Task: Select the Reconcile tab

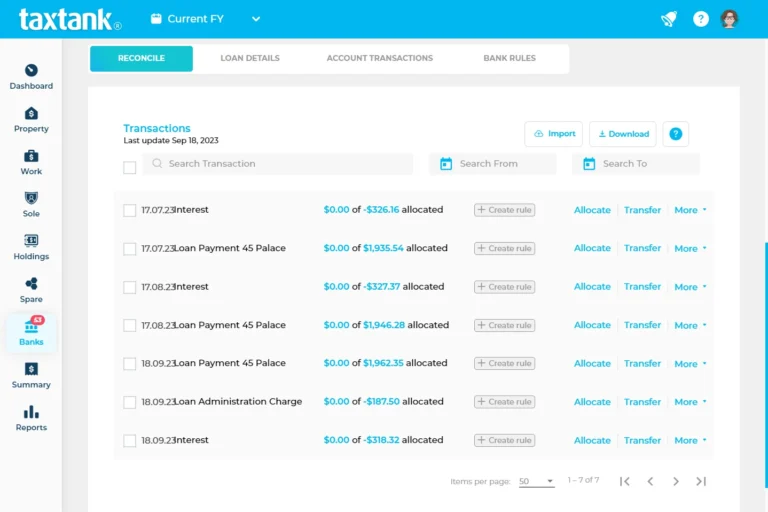Action: [x=141, y=58]
